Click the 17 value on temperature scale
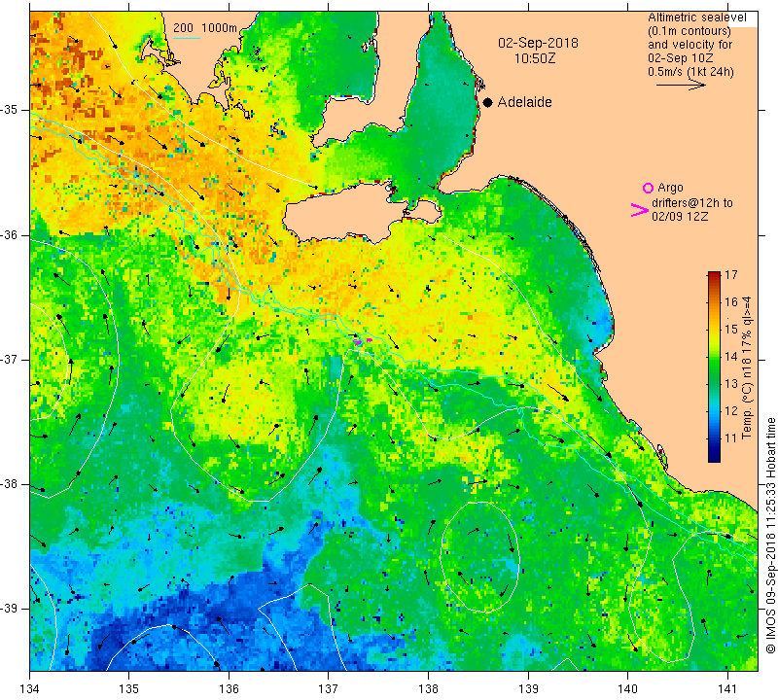 (x=731, y=274)
